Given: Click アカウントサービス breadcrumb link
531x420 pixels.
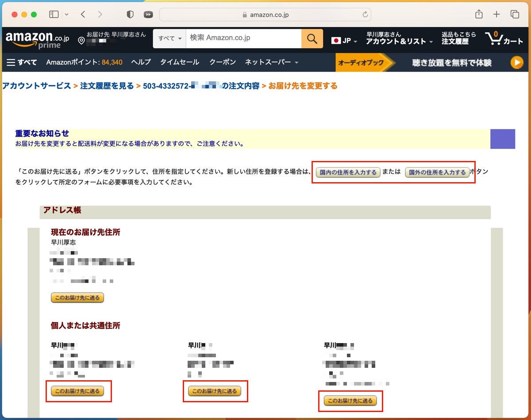Looking at the screenshot, I should click(x=36, y=86).
